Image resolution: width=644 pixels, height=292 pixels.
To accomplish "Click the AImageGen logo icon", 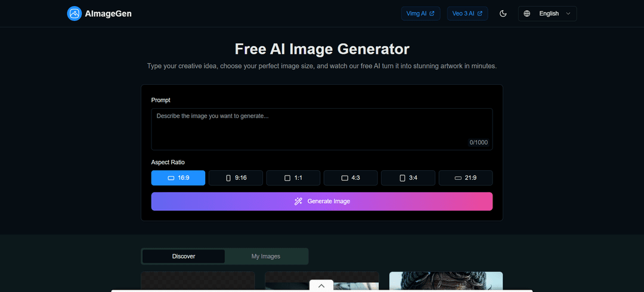I will pyautogui.click(x=74, y=14).
